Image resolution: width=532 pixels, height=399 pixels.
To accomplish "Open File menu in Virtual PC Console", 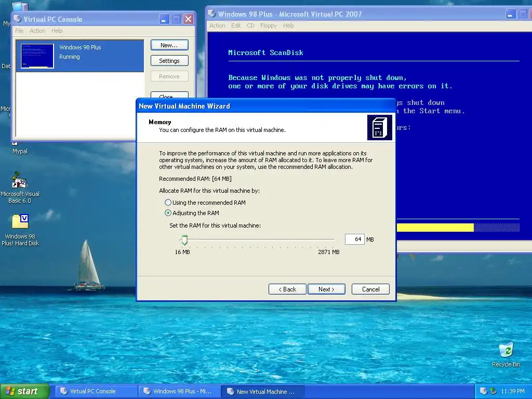I will point(19,31).
